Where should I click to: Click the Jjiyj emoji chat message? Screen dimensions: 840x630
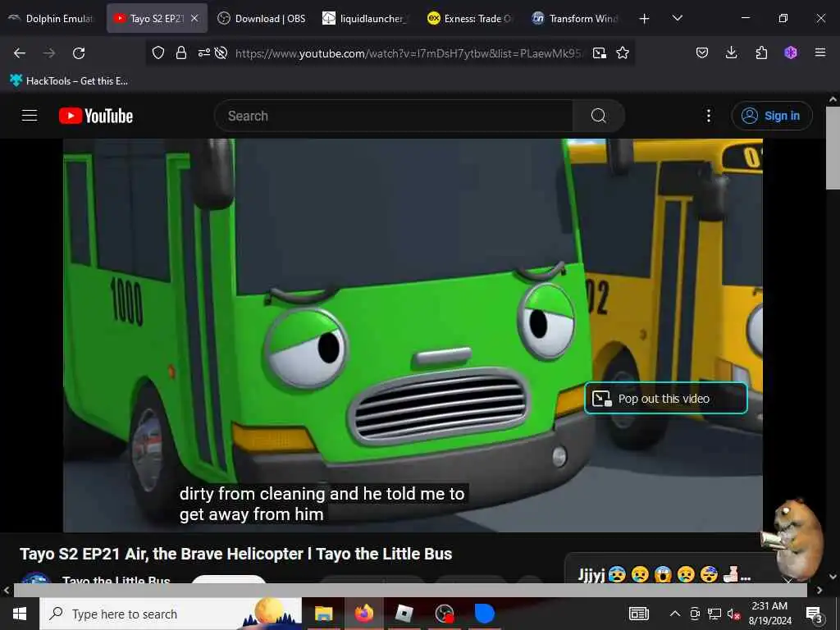[x=664, y=575]
